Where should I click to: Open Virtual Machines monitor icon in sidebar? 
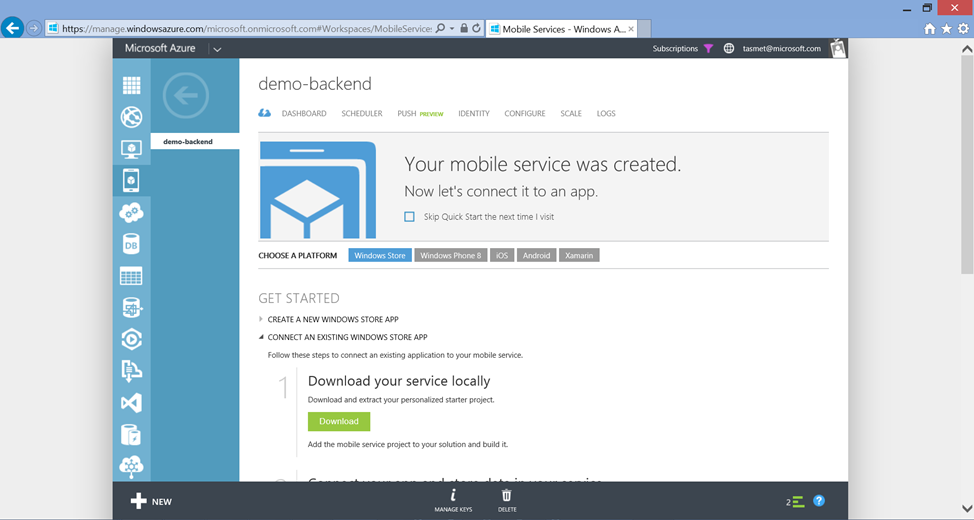131,149
